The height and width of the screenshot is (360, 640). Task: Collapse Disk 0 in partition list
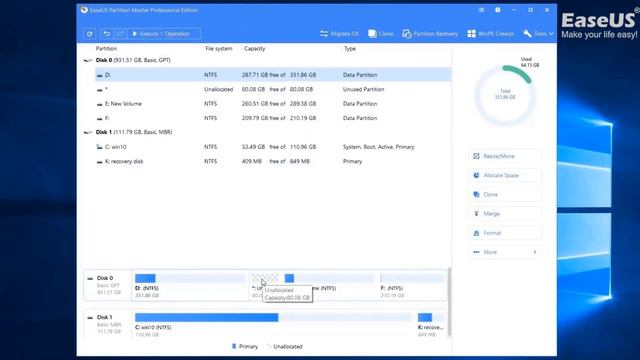click(87, 60)
